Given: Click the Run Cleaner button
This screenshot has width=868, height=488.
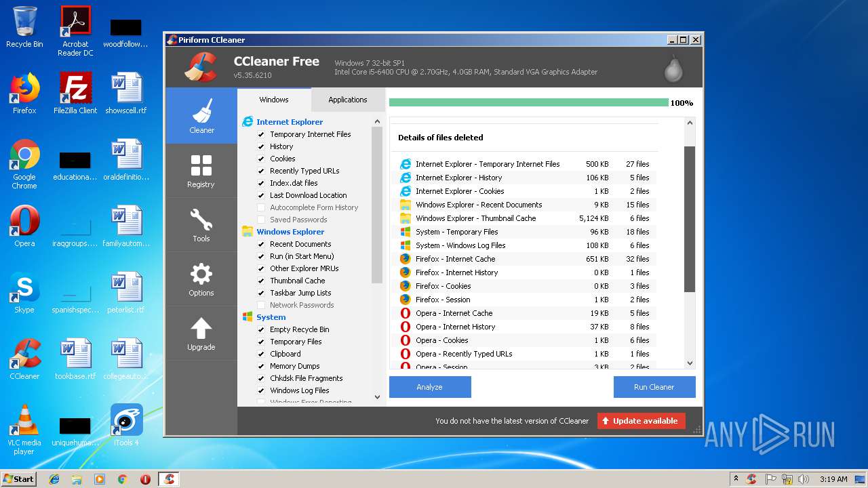Looking at the screenshot, I should tap(654, 387).
